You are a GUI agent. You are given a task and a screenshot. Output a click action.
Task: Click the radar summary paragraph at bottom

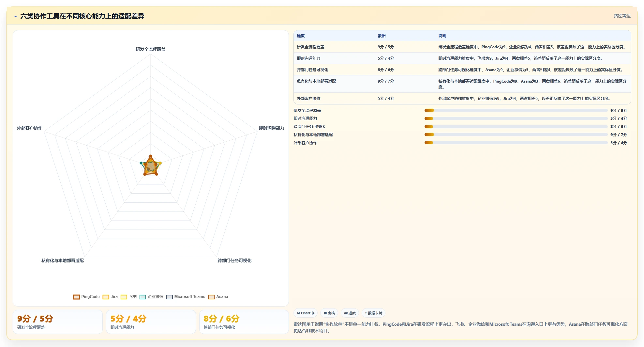[460, 327]
